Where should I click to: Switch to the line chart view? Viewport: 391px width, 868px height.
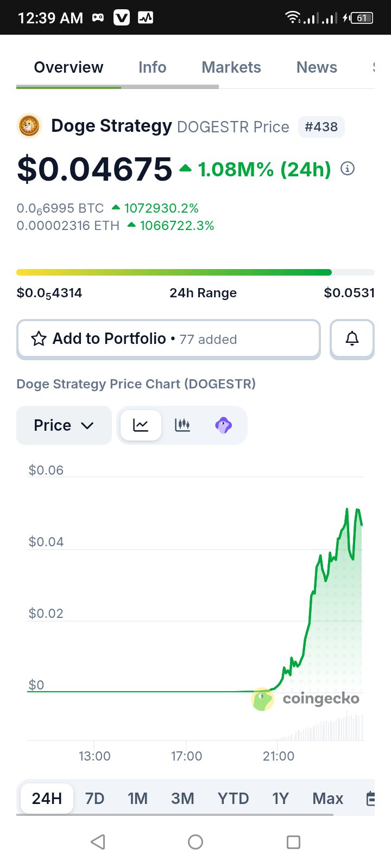pyautogui.click(x=141, y=425)
